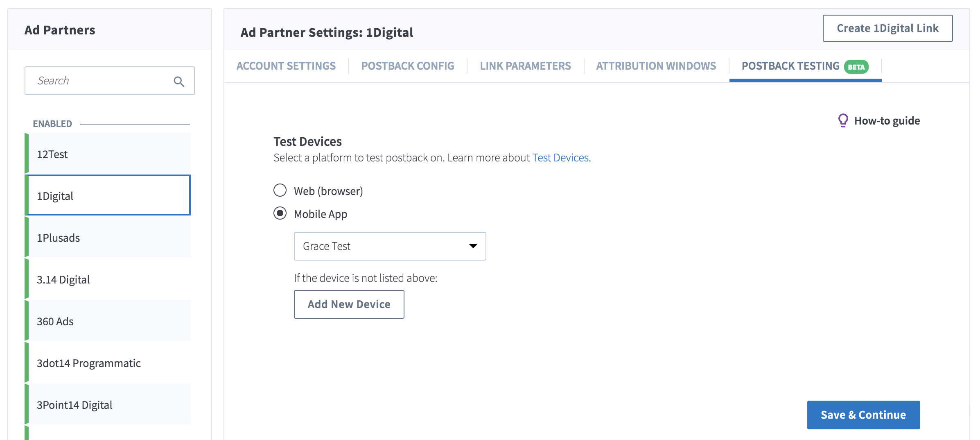
Task: Click the How-to guide lightbulb icon
Action: coord(843,120)
